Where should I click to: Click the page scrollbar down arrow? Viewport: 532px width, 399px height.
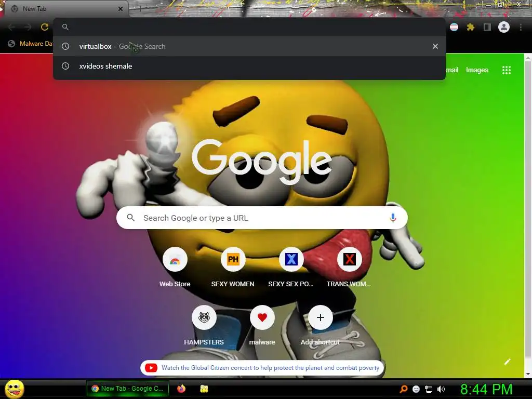tap(528, 374)
